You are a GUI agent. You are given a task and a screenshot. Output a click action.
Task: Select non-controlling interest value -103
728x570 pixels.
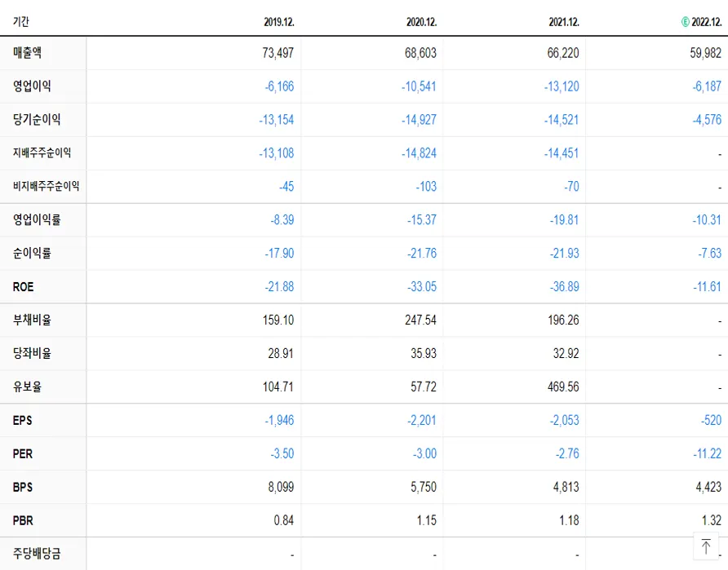[x=426, y=187]
